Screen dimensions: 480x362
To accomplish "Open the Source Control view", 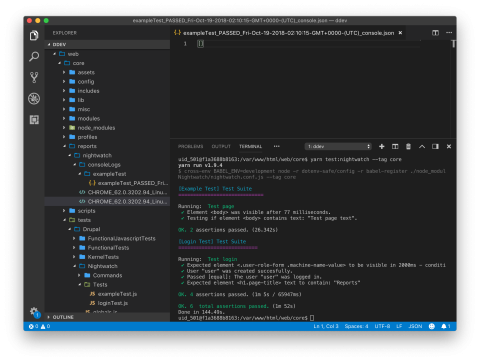I will coord(34,77).
